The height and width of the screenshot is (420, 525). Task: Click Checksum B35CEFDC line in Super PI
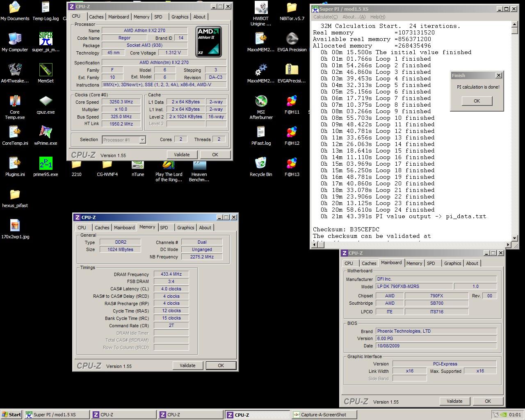pos(346,229)
